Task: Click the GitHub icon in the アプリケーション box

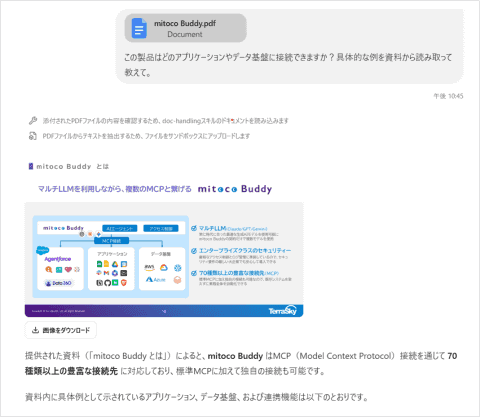Action: [x=107, y=283]
